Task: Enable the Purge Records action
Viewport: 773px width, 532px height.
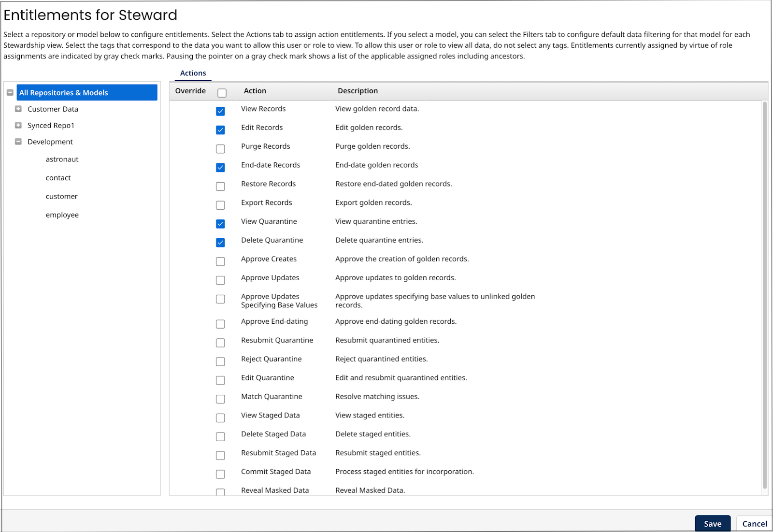Action: [220, 149]
